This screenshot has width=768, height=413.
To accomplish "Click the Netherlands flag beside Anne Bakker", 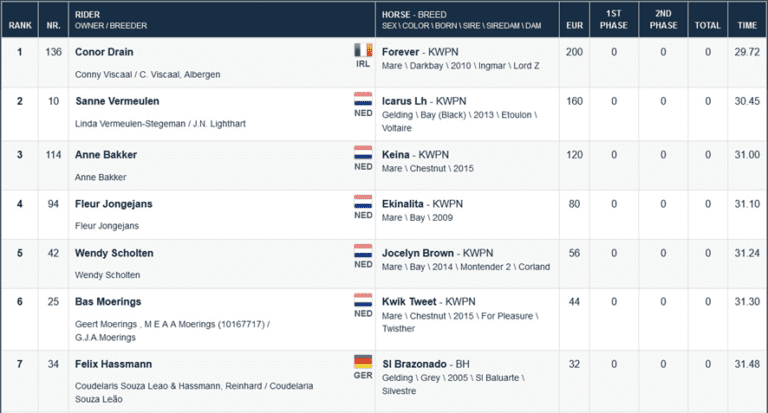I will [363, 152].
